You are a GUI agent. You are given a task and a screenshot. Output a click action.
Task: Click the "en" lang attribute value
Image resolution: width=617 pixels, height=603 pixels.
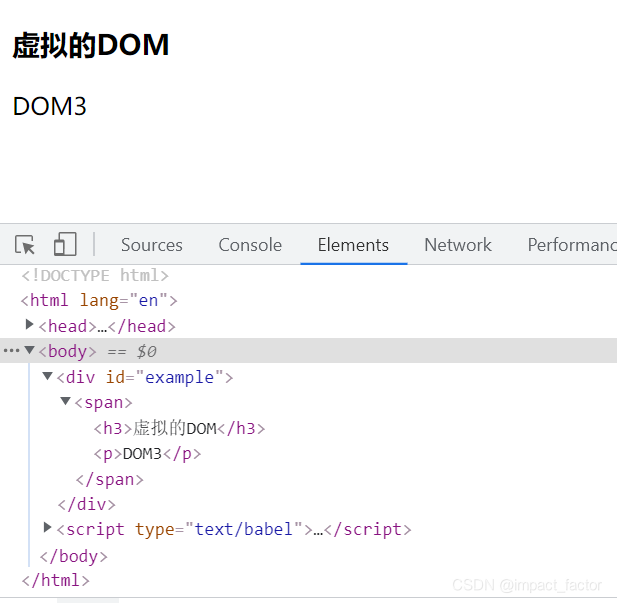coord(148,301)
